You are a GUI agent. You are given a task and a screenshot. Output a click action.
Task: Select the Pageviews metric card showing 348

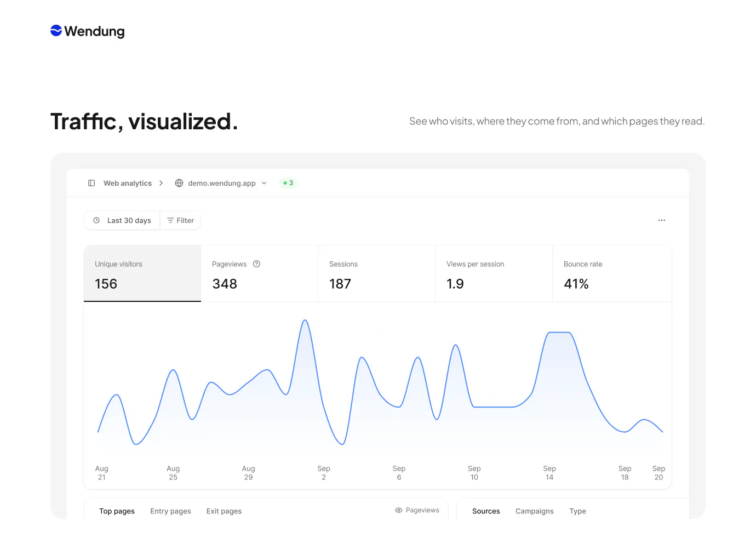click(260, 273)
